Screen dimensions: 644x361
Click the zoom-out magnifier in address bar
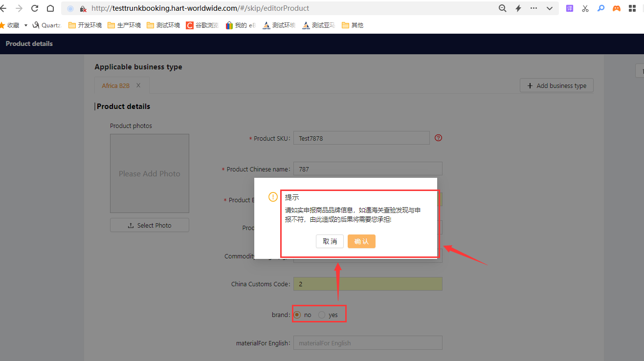point(502,8)
